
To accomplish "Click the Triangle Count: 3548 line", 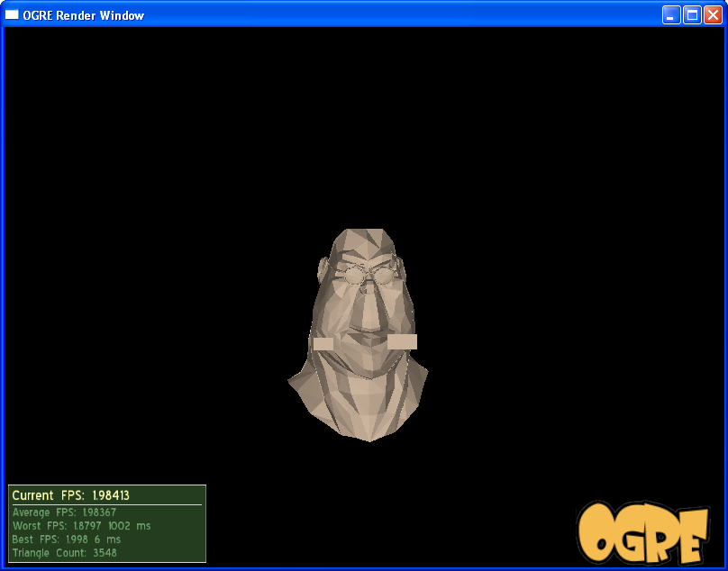I will [65, 553].
